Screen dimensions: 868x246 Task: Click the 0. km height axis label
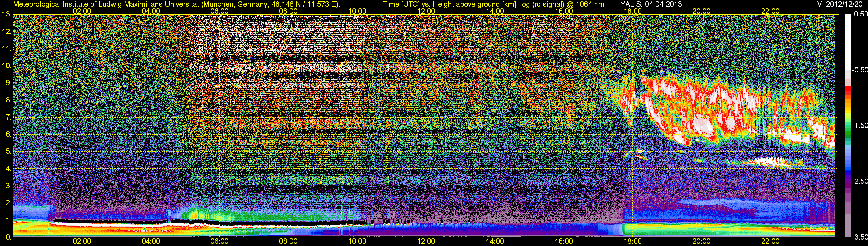(x=8, y=237)
